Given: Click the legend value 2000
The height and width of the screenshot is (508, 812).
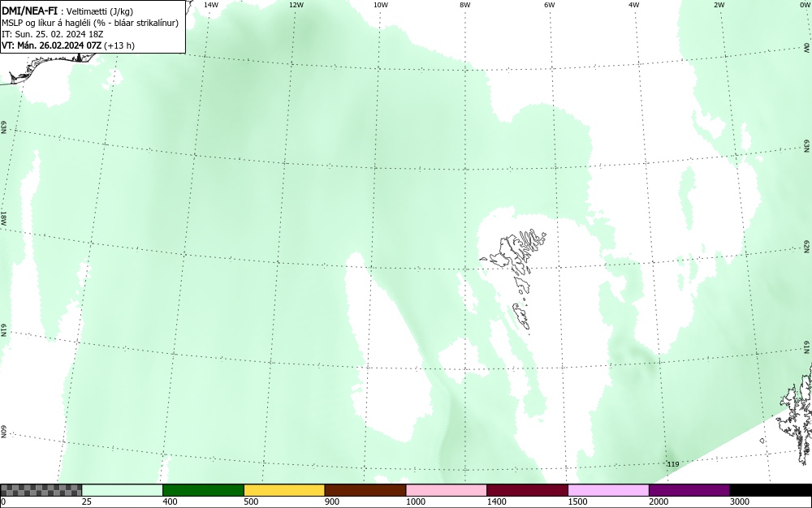Looking at the screenshot, I should [659, 502].
